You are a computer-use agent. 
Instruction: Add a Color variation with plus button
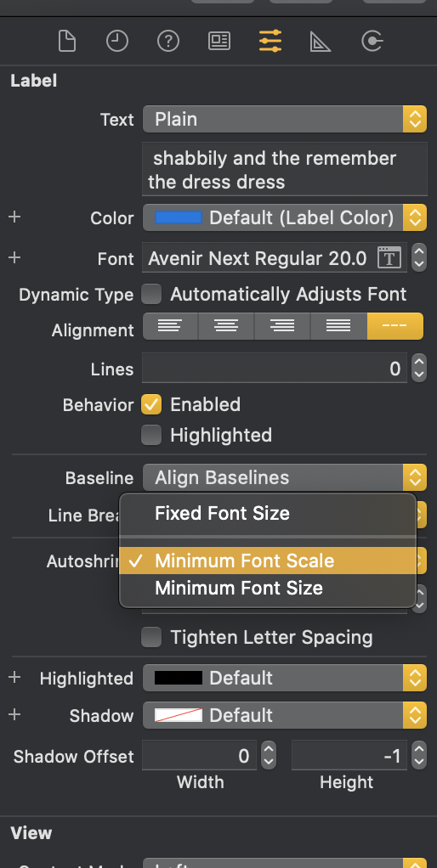click(x=15, y=217)
